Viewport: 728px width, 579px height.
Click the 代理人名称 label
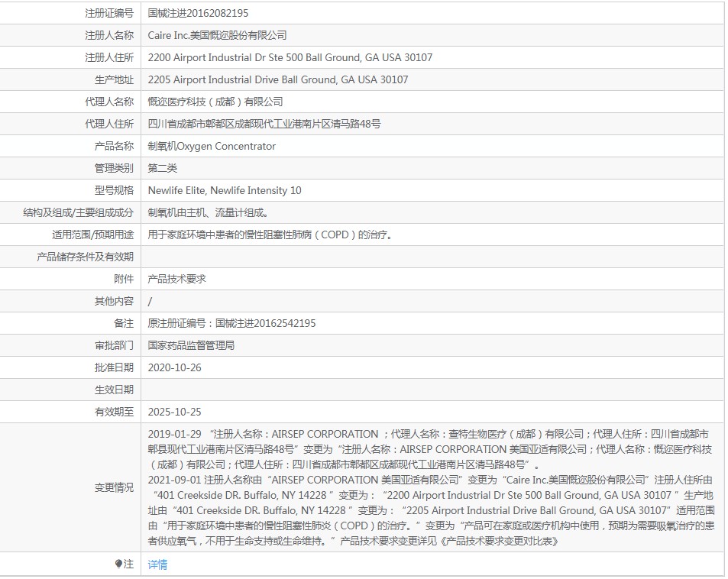click(x=109, y=102)
